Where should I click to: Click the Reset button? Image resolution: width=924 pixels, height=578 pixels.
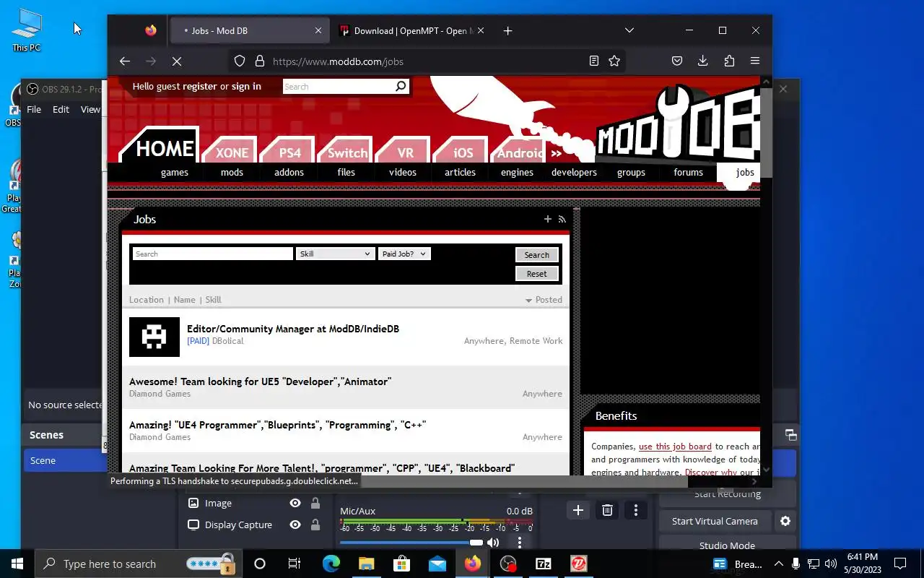(537, 274)
